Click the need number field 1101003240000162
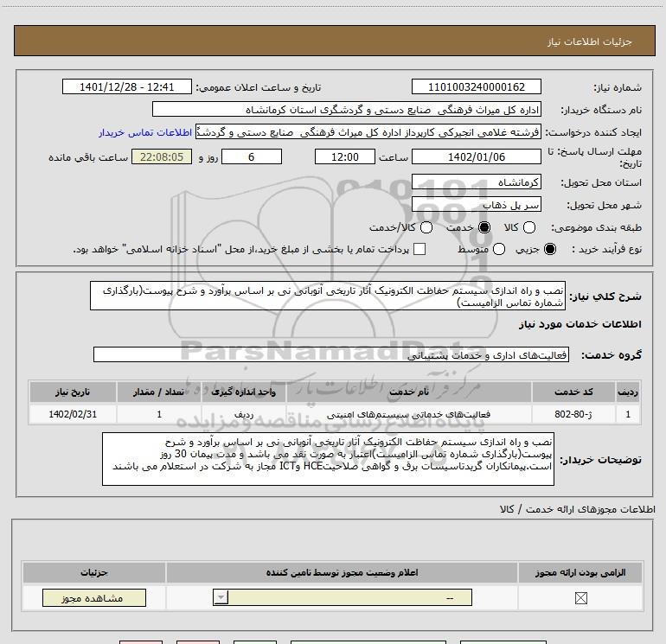Viewport: 666px width, 644px height. 476,87
